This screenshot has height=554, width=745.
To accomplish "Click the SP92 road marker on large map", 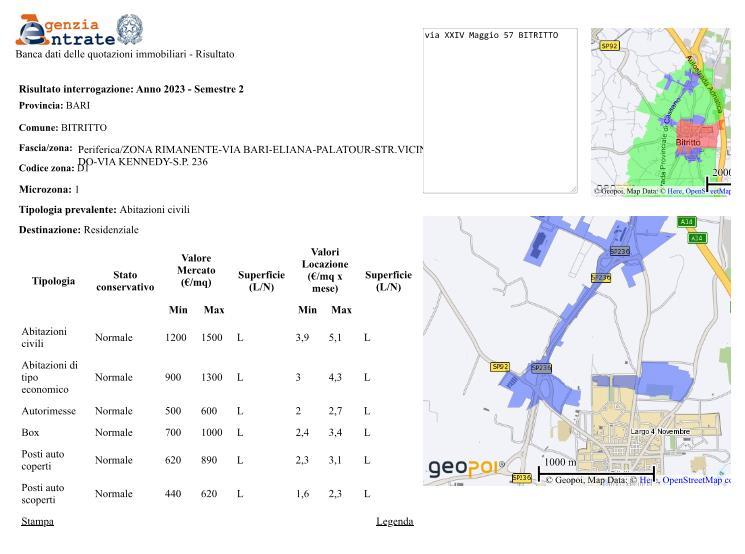I will click(500, 367).
